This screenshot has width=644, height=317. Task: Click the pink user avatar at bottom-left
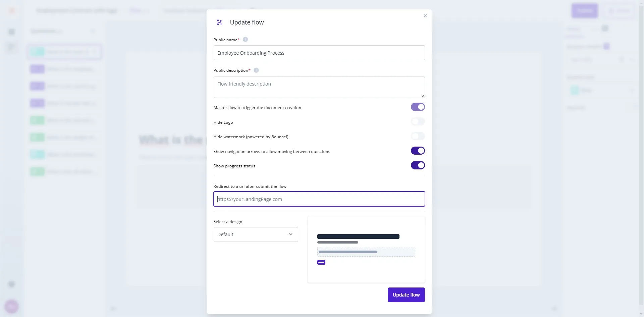tap(12, 306)
